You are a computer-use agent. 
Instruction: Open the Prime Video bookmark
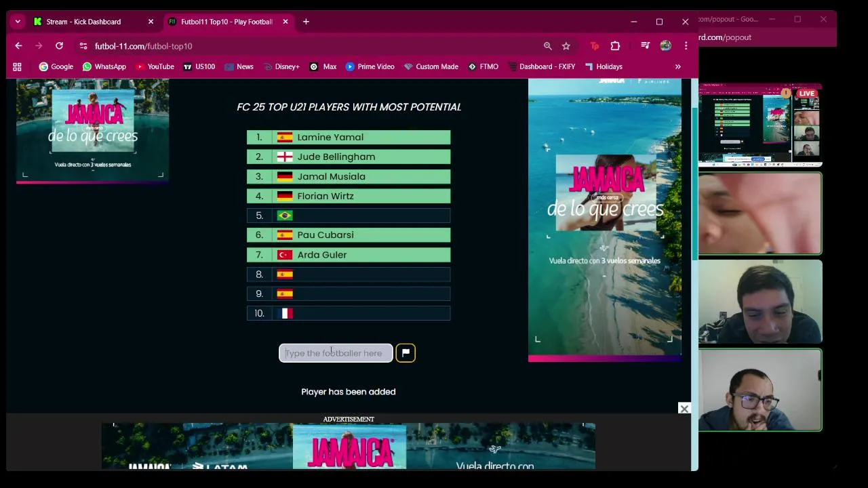coord(370,66)
